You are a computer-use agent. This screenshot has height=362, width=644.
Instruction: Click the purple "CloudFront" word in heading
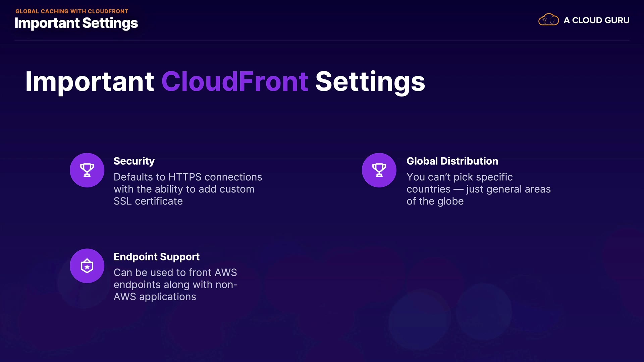(x=234, y=81)
